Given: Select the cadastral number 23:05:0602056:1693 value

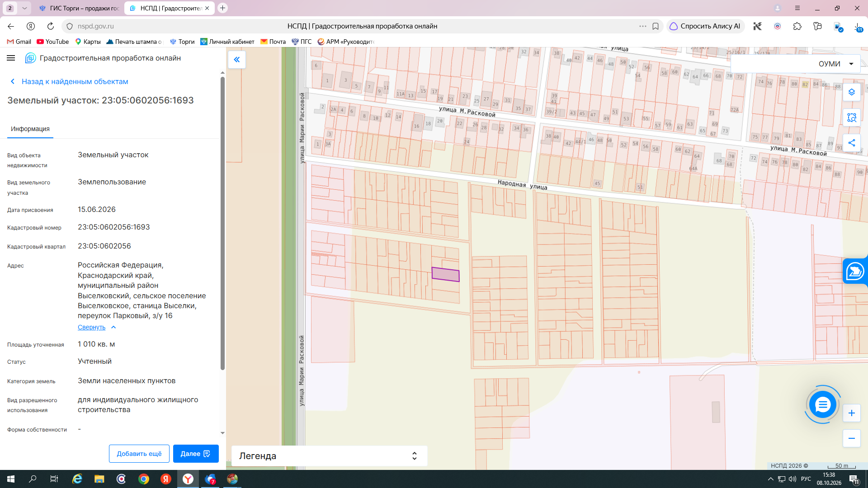Looking at the screenshot, I should coord(113,227).
